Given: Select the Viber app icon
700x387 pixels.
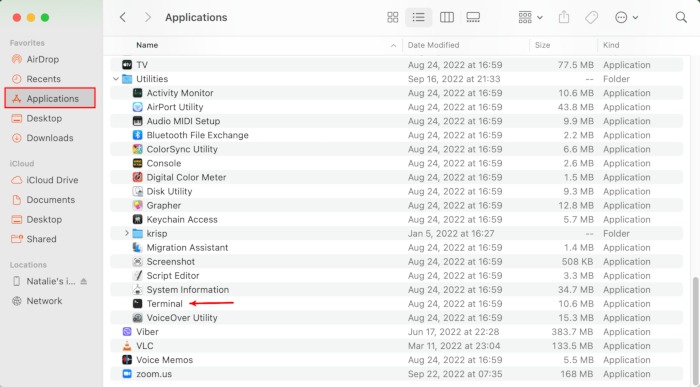Looking at the screenshot, I should tap(127, 332).
